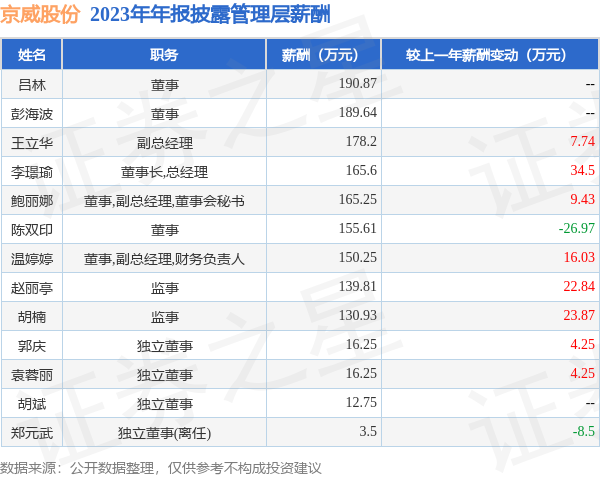Click the position 副总经理 for 王立华

(165, 143)
